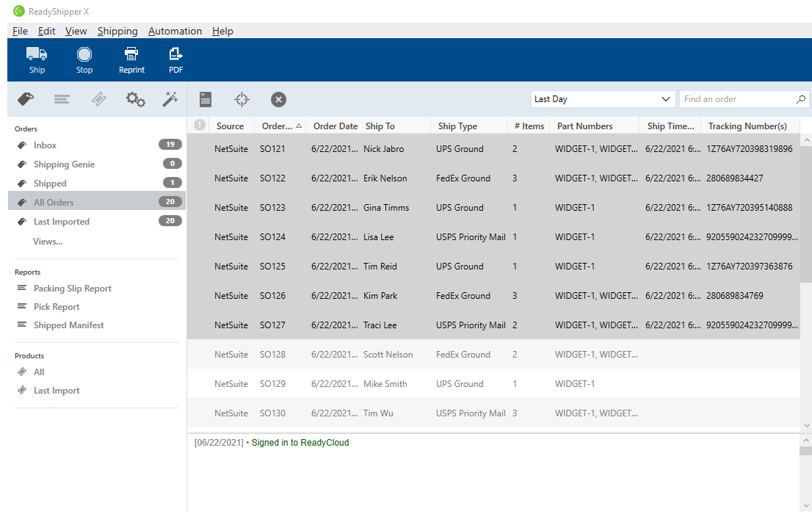Select order SO130 for Tim Wu
The width and height of the screenshot is (812, 514).
pyautogui.click(x=493, y=413)
